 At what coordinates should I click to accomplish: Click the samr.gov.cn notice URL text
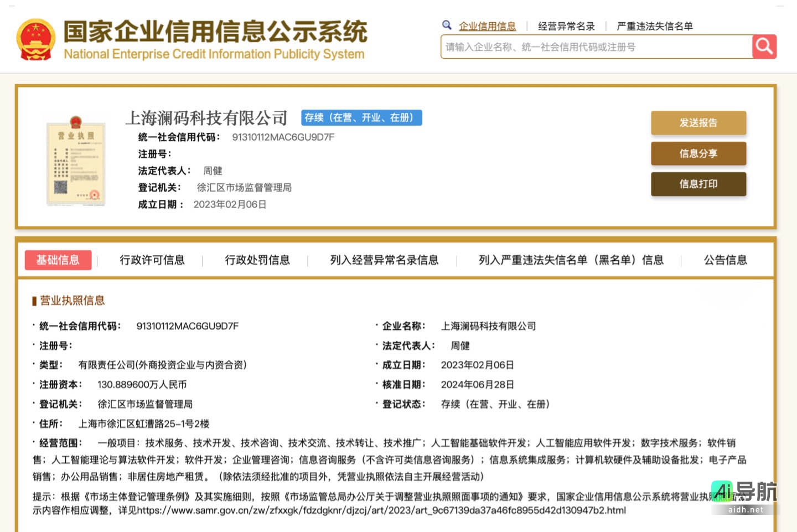tap(381, 510)
